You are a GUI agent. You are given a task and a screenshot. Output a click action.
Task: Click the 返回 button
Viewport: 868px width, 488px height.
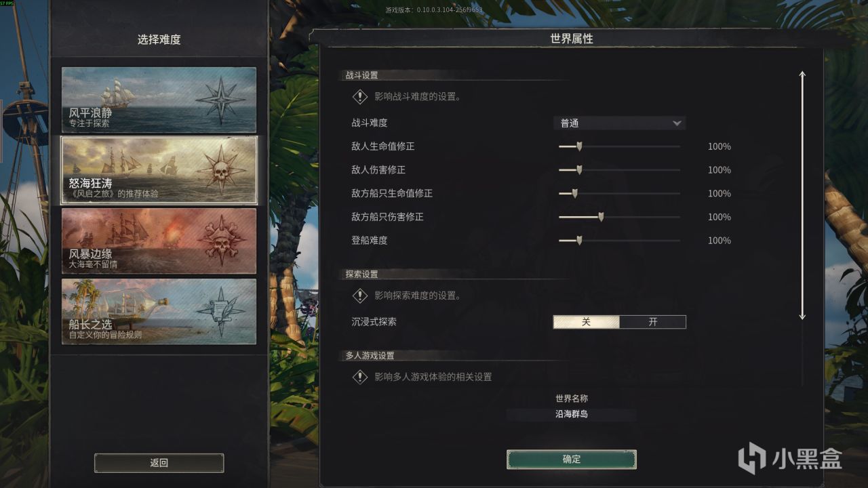(x=159, y=463)
